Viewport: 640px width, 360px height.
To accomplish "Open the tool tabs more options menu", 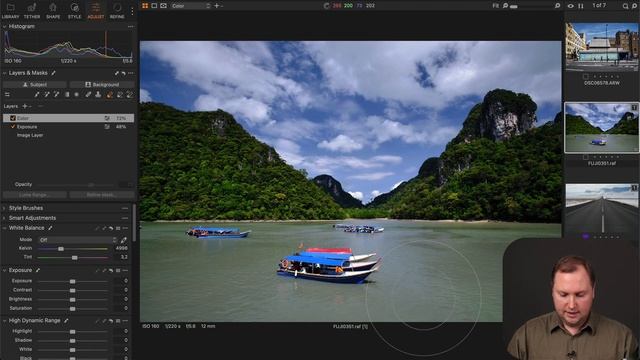I will 132,11.
